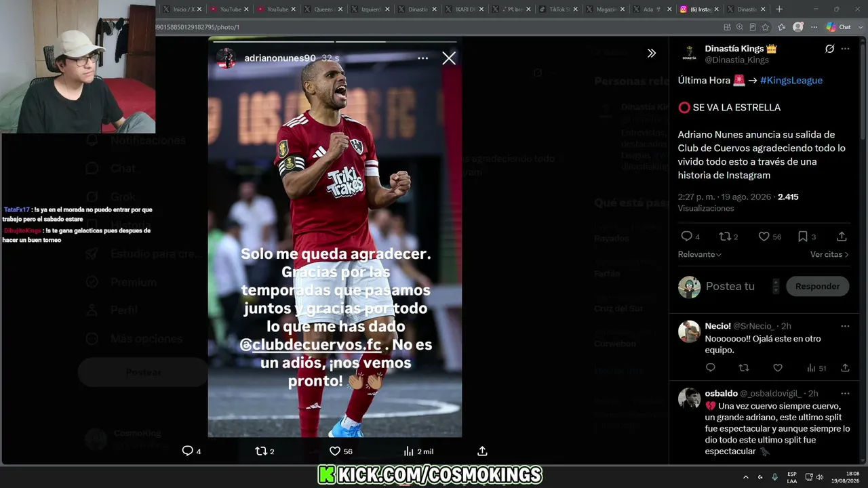This screenshot has height=488, width=868.
Task: Share the Dinastía Kings post from side panel
Action: tap(842, 237)
